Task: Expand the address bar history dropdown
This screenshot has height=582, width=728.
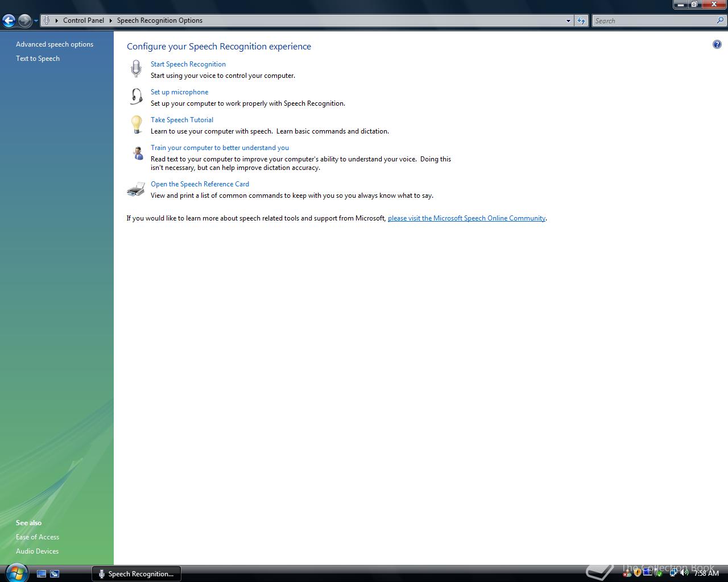Action: [x=568, y=20]
